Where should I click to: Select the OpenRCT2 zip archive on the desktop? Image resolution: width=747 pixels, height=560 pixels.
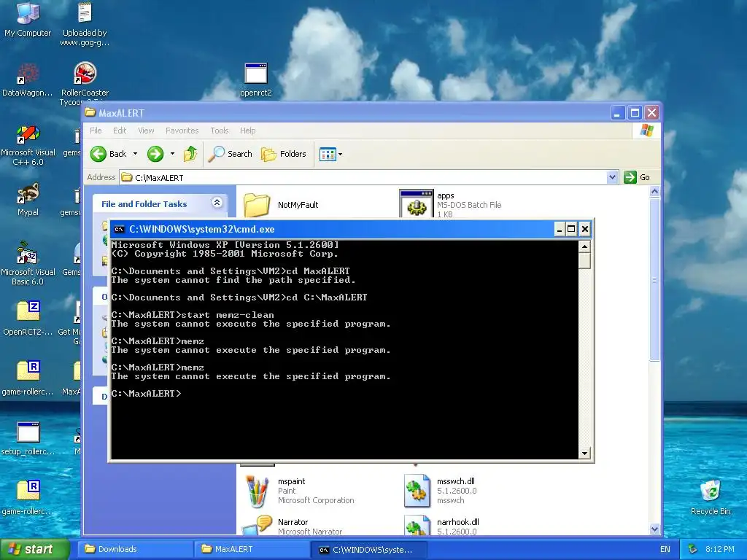28,318
